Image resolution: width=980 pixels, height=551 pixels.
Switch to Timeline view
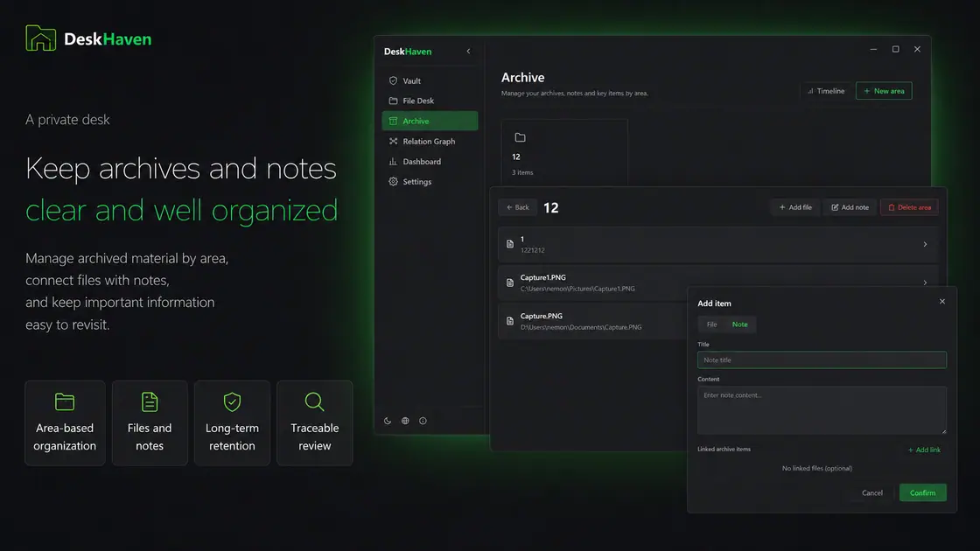point(826,91)
